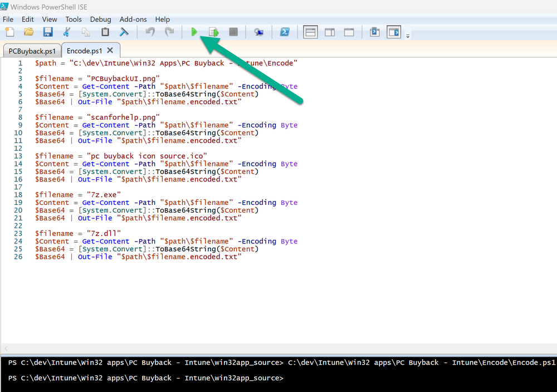Show script pane on top layout

(x=310, y=32)
